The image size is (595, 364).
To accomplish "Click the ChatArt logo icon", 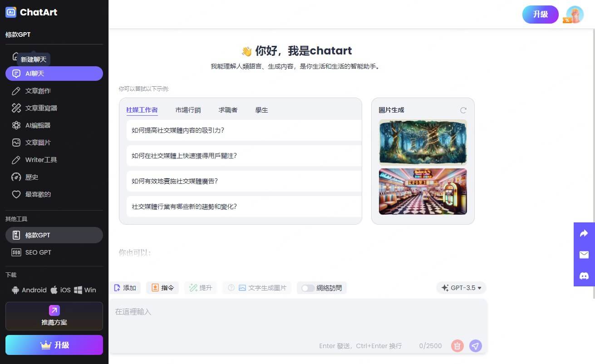I will [11, 12].
